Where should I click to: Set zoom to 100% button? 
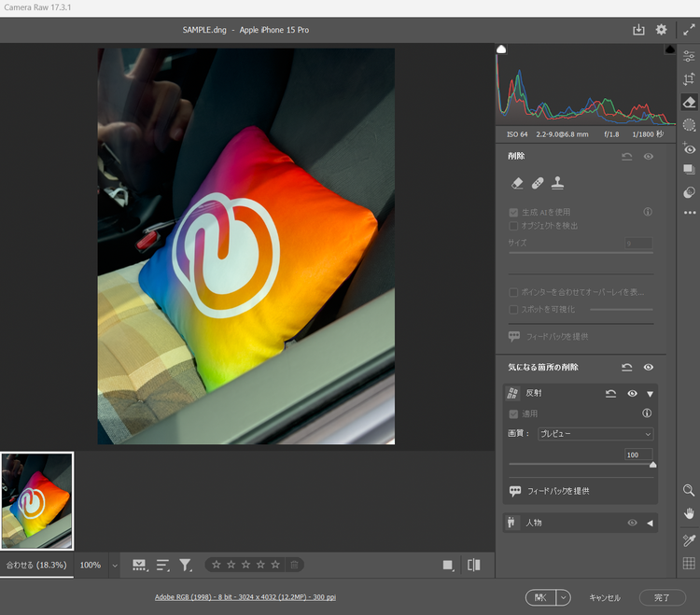click(x=91, y=565)
